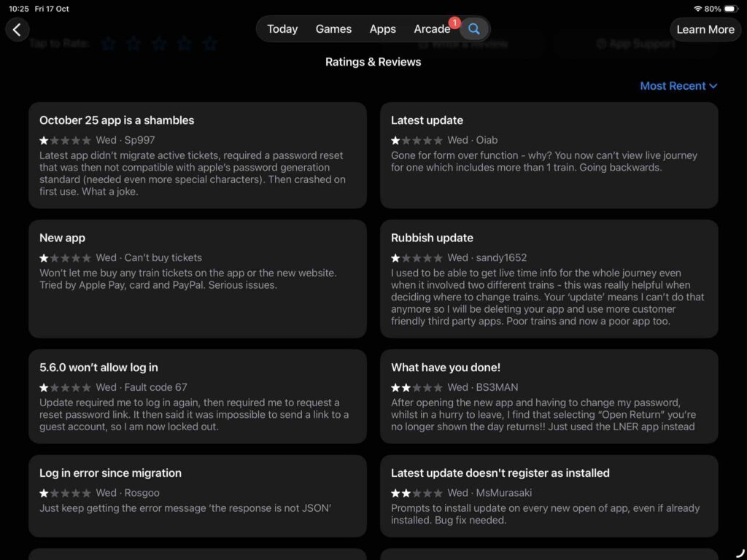Open '5.6.0 won't allow log in' review
This screenshot has width=747, height=560.
pyautogui.click(x=197, y=396)
